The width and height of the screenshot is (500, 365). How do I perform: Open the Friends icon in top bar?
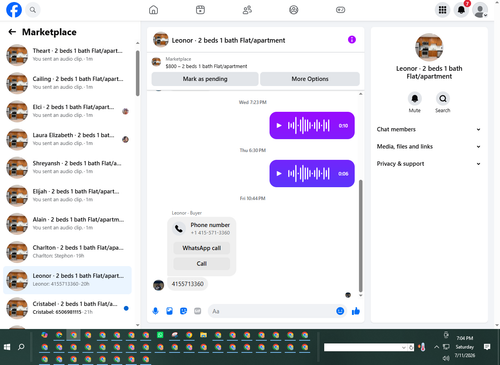[x=247, y=10]
